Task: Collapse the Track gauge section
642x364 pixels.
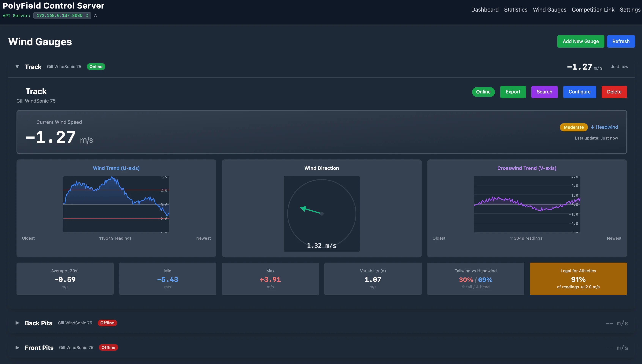Action: pyautogui.click(x=17, y=67)
